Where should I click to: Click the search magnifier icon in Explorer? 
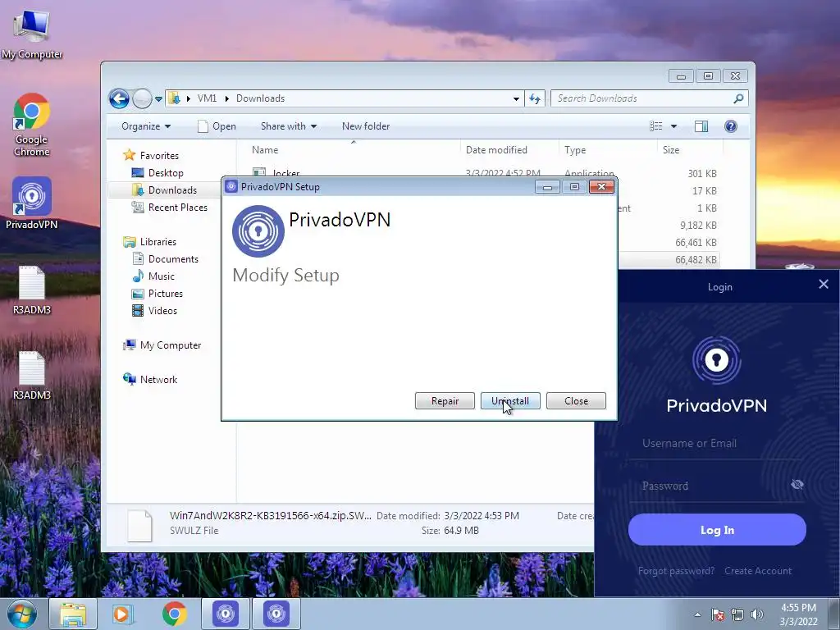point(739,98)
